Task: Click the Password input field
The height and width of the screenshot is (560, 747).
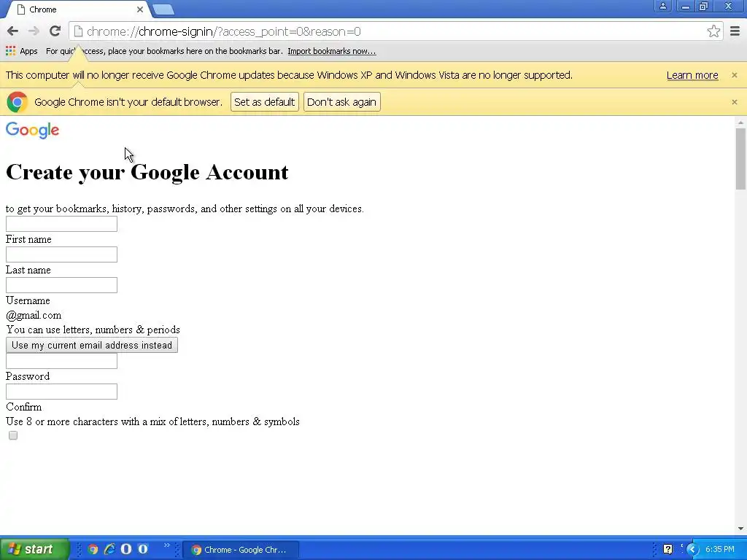Action: click(x=61, y=361)
